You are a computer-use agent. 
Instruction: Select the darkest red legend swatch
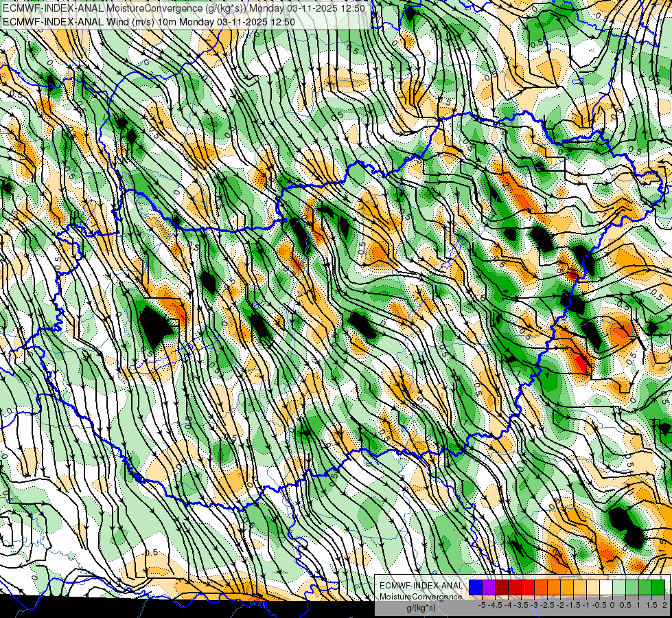pos(502,587)
